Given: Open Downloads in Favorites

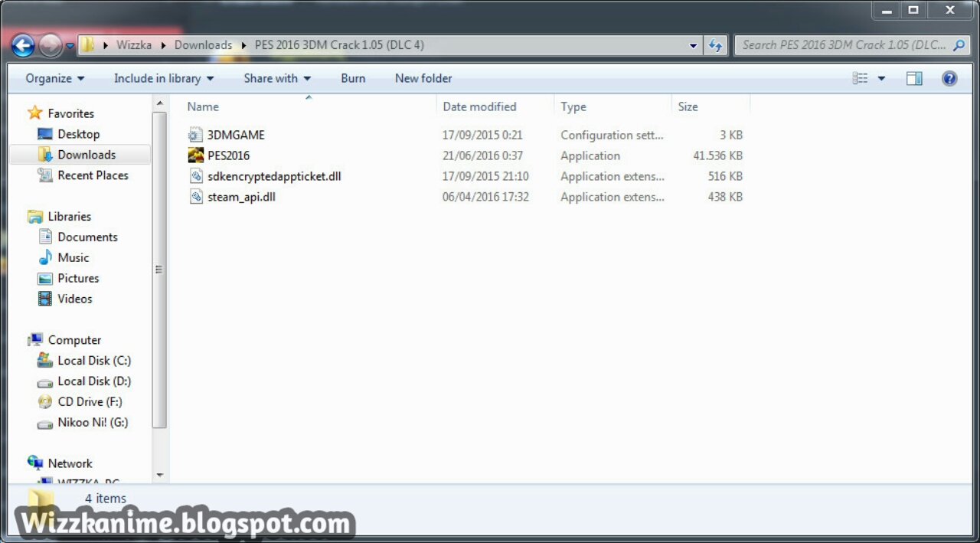Looking at the screenshot, I should pyautogui.click(x=87, y=155).
